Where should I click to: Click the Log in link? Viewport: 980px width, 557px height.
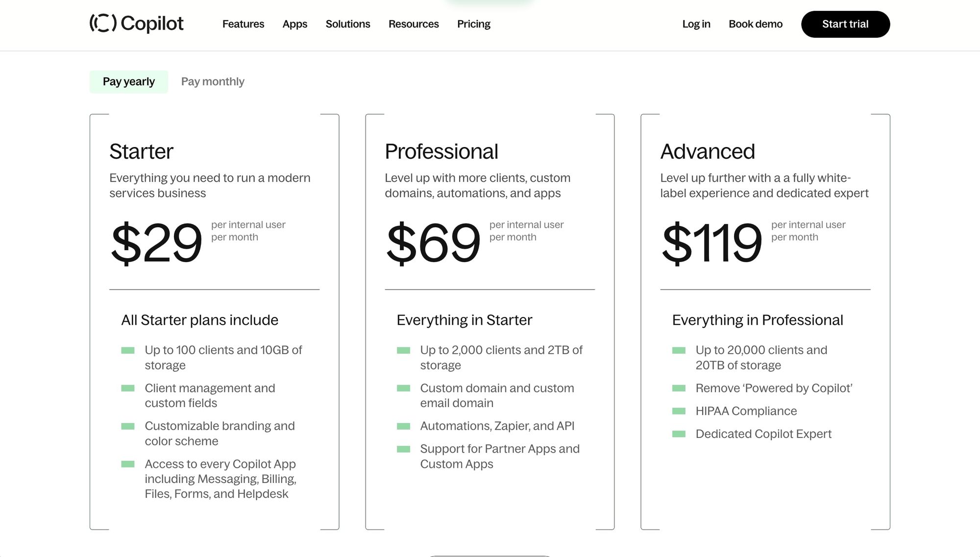[x=696, y=24]
